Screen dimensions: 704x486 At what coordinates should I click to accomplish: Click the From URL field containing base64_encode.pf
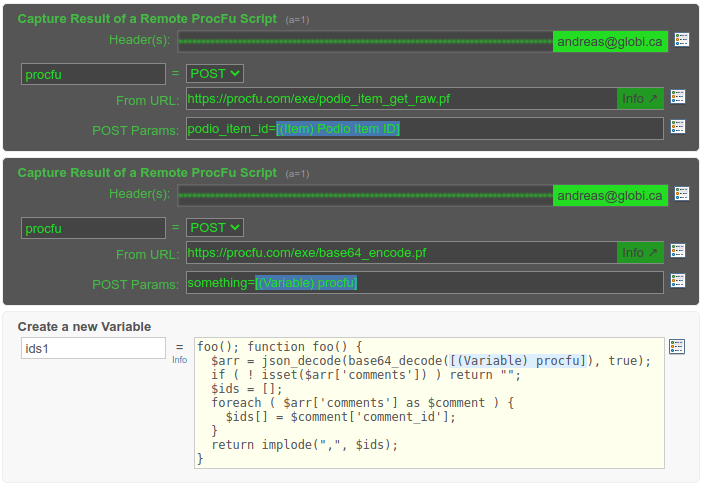coord(400,253)
